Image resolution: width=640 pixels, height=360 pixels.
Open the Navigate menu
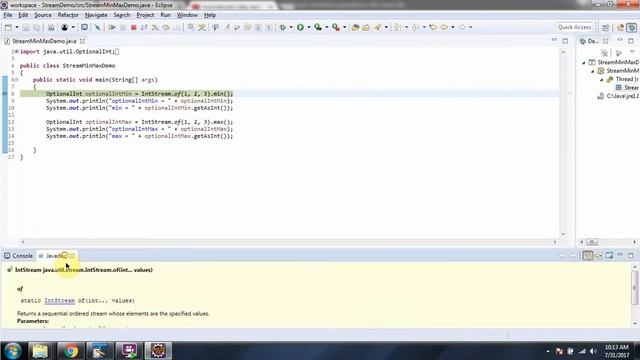[96, 15]
